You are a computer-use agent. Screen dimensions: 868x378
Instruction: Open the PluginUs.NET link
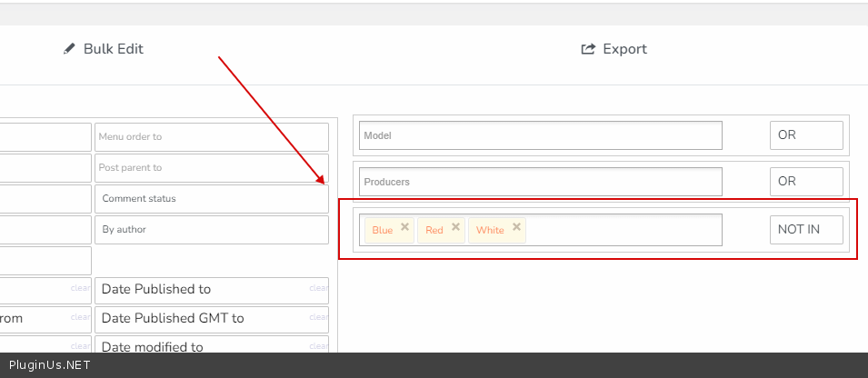tap(50, 365)
